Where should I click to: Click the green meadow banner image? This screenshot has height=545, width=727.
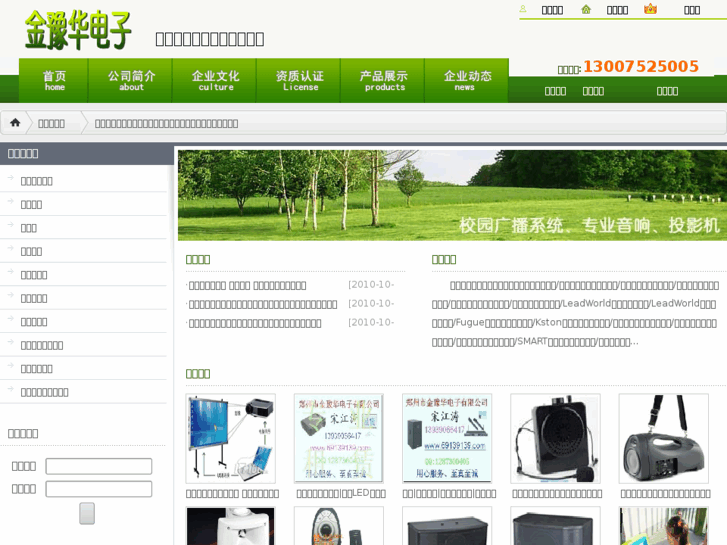tap(452, 195)
